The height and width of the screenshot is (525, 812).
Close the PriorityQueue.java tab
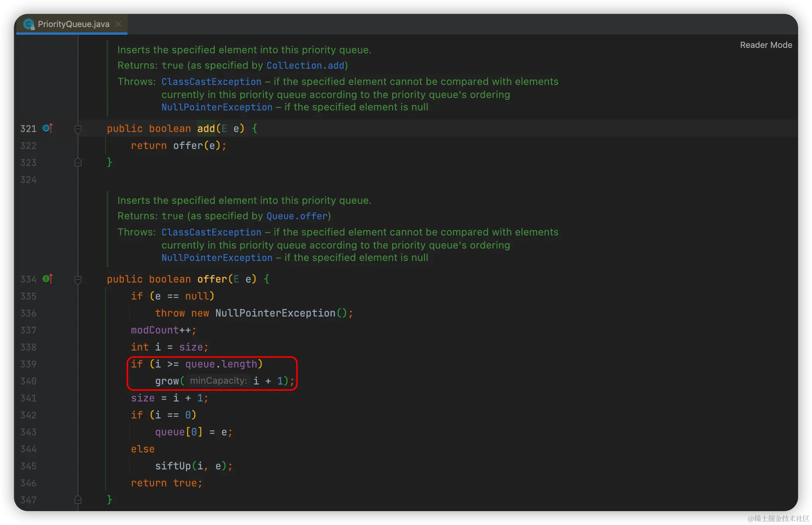[118, 24]
